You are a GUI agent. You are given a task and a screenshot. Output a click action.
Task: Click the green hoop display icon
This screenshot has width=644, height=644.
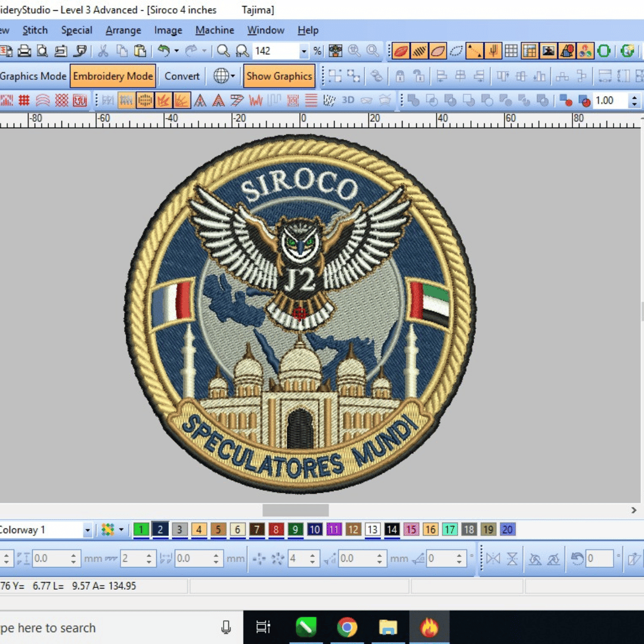coord(604,51)
